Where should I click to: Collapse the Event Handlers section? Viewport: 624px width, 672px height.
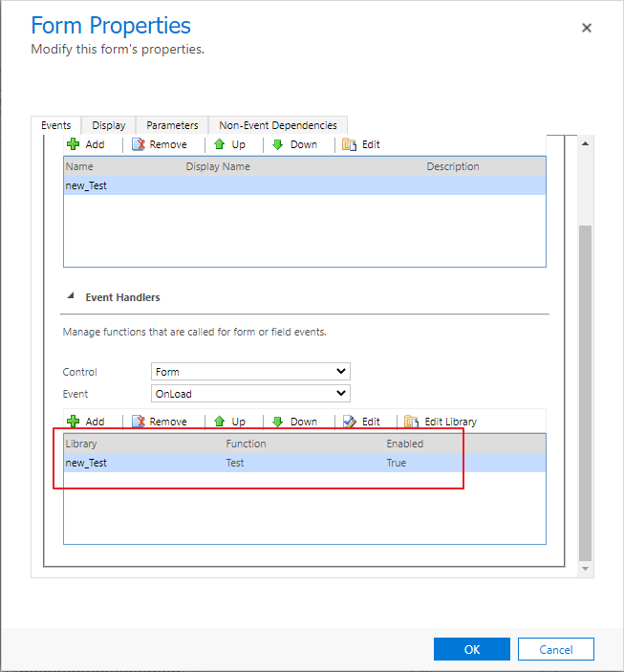click(x=71, y=296)
